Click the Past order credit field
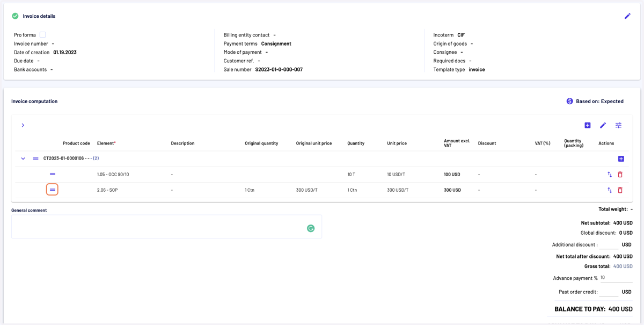This screenshot has height=325, width=644. click(x=609, y=292)
